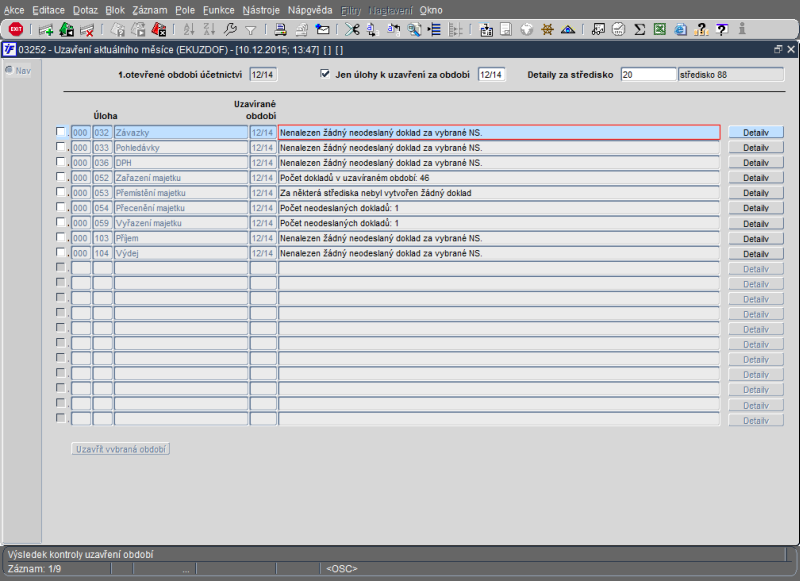
Task: Click the red cancel query icon
Action: click(x=159, y=30)
